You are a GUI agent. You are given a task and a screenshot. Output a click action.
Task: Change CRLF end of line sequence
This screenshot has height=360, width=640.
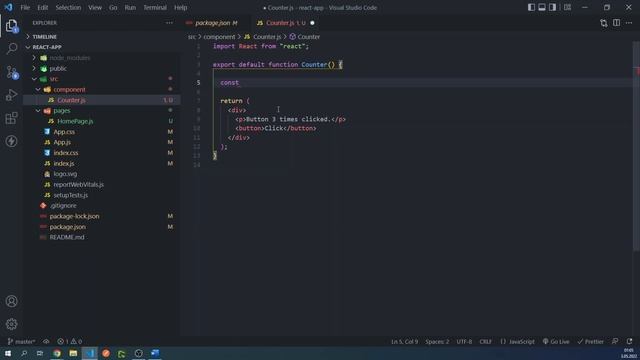485,341
